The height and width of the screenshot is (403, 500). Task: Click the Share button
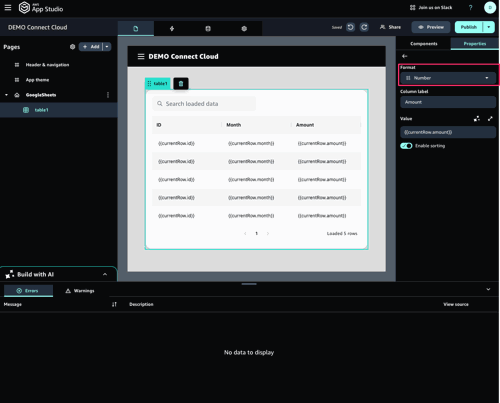pyautogui.click(x=390, y=27)
